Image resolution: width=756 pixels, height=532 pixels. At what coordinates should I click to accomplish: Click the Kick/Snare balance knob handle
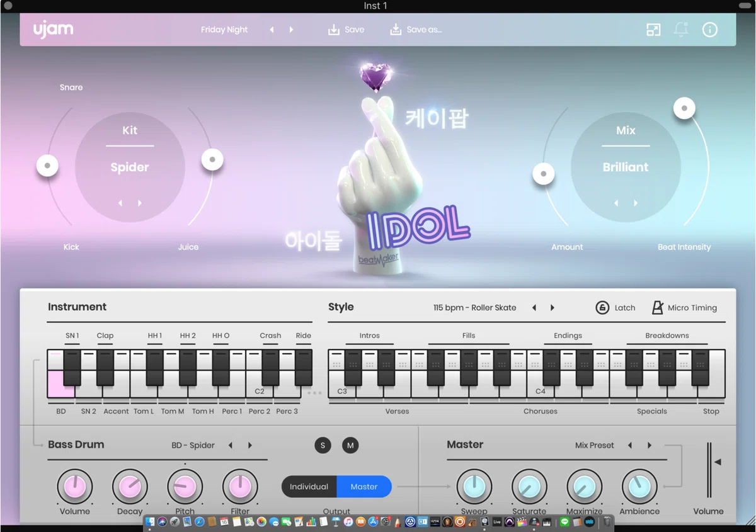47,166
